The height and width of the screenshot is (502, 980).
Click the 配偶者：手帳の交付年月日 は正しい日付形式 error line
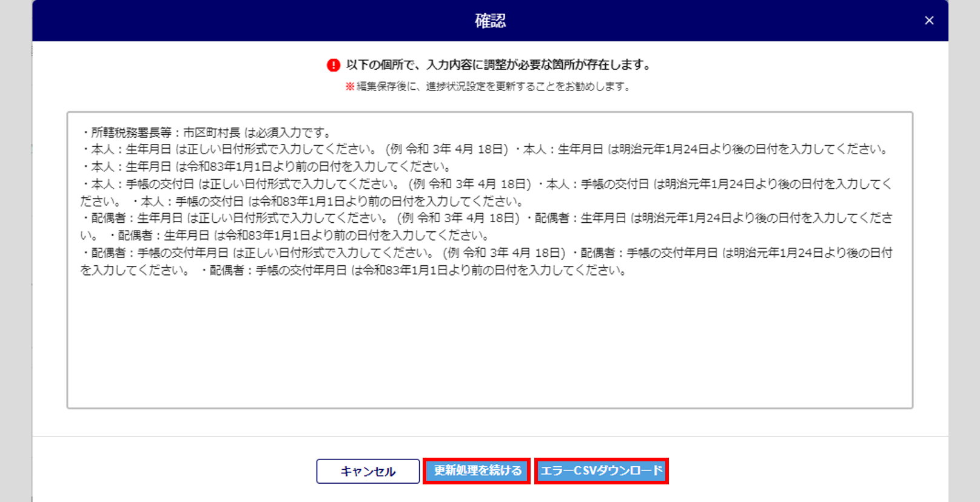click(x=324, y=253)
